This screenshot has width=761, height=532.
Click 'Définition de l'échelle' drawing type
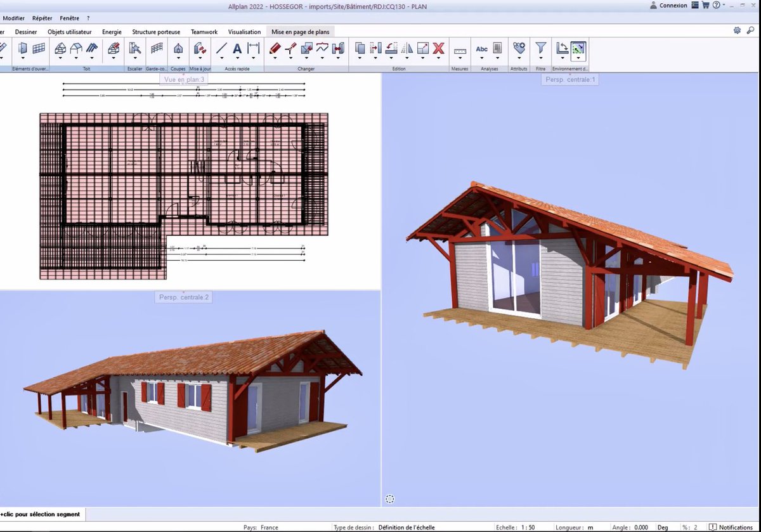pos(407,528)
